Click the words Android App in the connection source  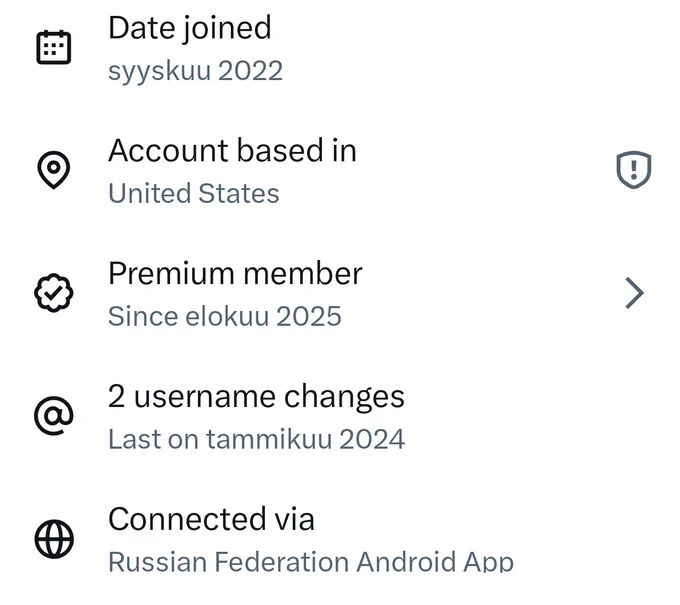[x=435, y=562]
